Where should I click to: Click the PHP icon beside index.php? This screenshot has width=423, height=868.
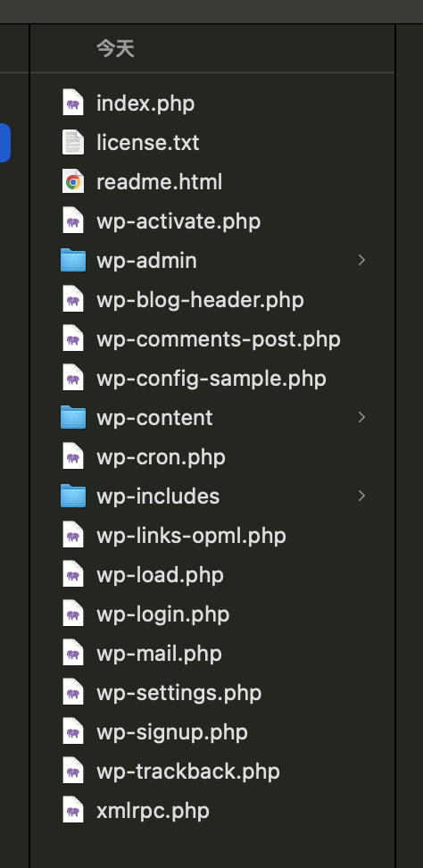click(73, 103)
